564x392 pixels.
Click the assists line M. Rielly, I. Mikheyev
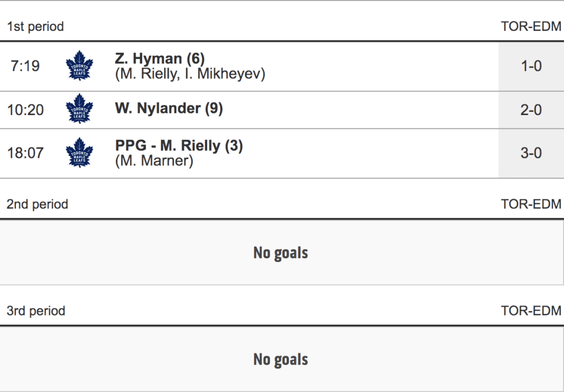pos(190,74)
